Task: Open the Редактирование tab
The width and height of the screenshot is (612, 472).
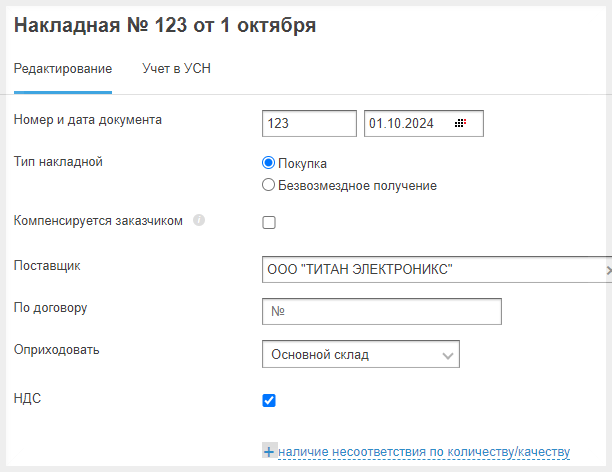Action: [x=63, y=69]
